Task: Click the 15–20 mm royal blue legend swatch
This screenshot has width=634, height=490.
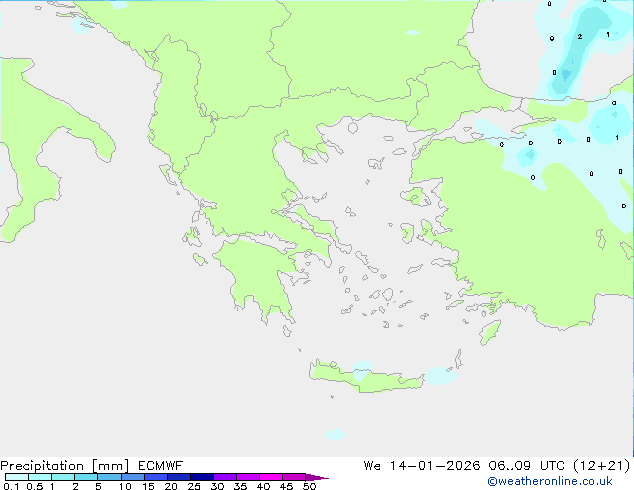Action: click(x=156, y=477)
